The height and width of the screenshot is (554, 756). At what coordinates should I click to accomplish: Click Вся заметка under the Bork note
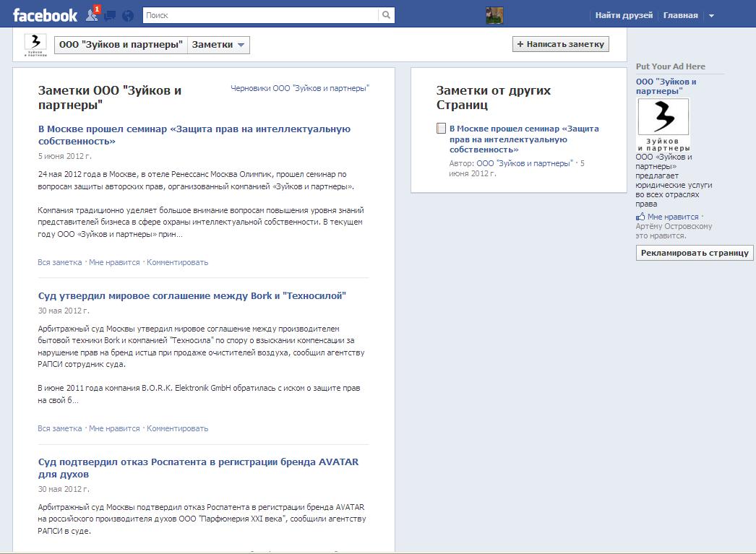(60, 429)
